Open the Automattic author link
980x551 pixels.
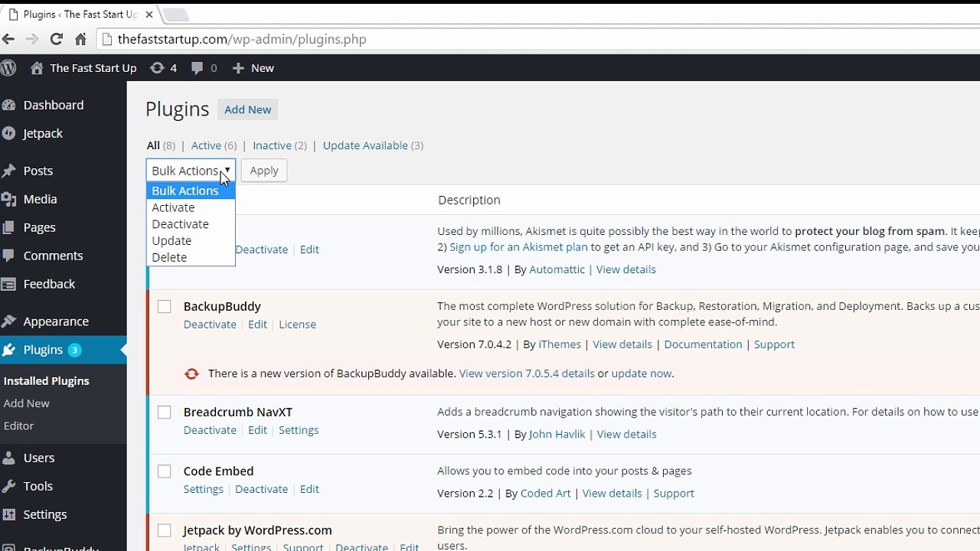(x=557, y=269)
